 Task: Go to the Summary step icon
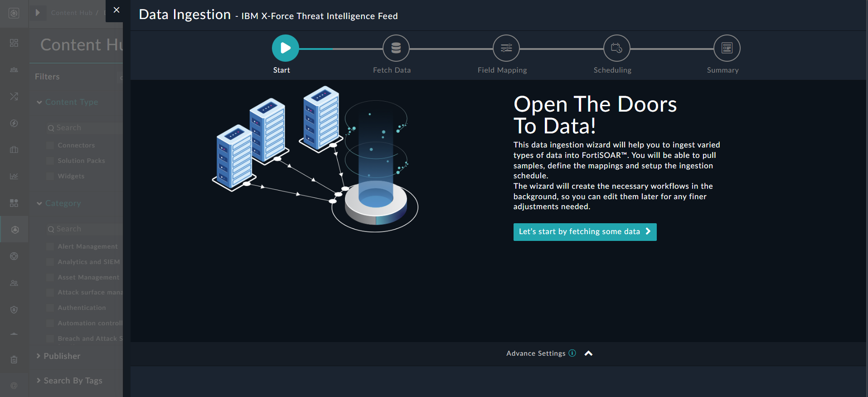pos(727,48)
